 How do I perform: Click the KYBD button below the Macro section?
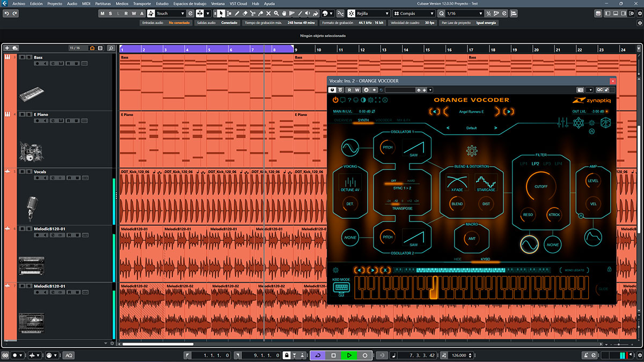pos(485,259)
